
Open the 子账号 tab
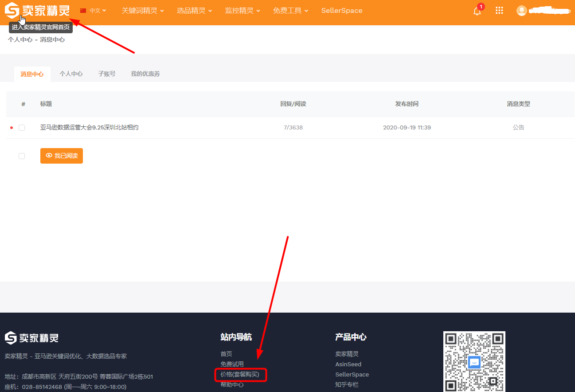[106, 74]
